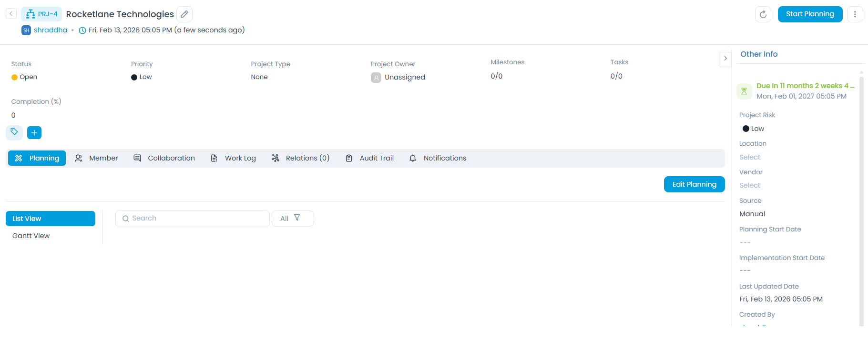868x340 pixels.
Task: Assign the Project Owner Unassigned field
Action: (x=398, y=77)
